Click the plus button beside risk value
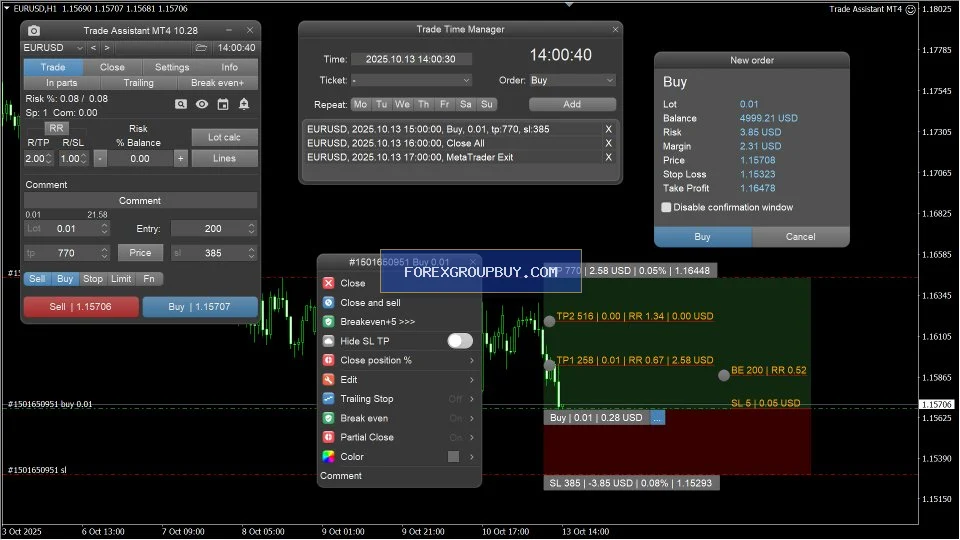The width and height of the screenshot is (960, 540). (181, 159)
